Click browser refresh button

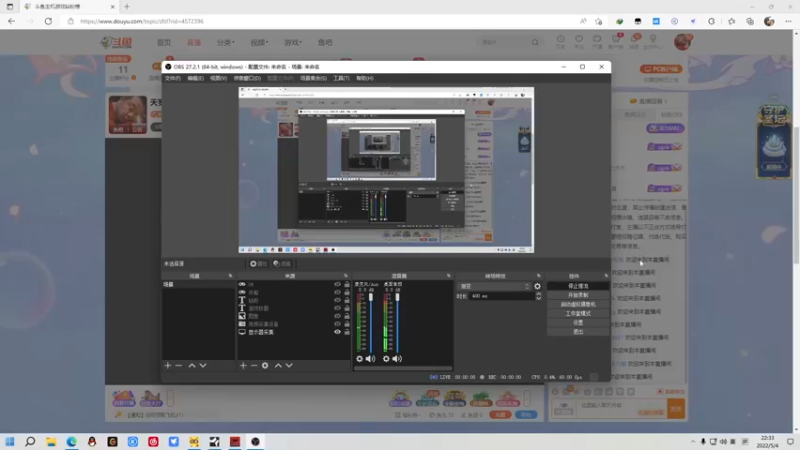click(x=48, y=21)
